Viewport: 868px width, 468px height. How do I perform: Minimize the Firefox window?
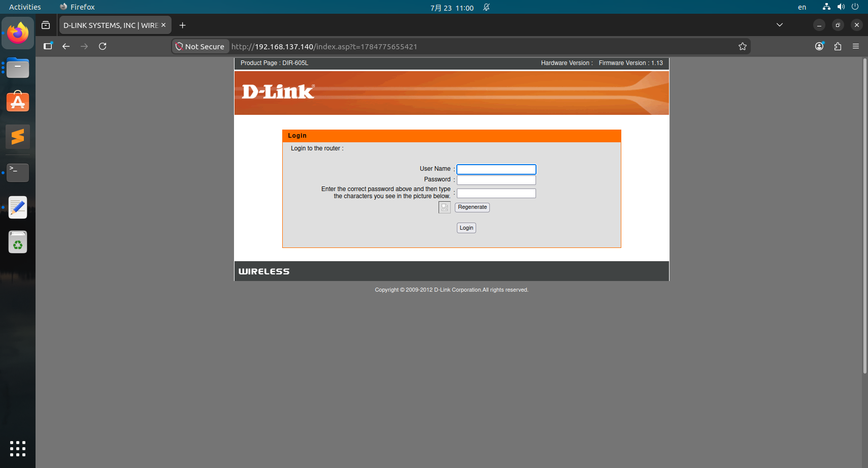click(x=819, y=25)
